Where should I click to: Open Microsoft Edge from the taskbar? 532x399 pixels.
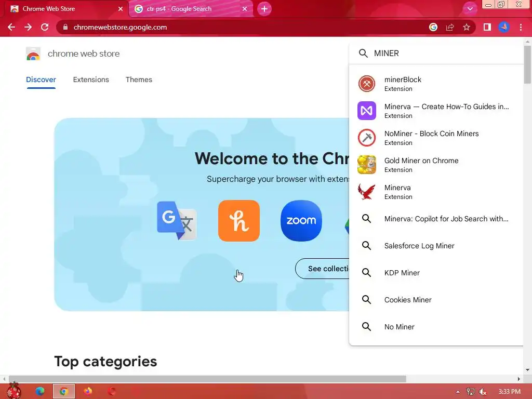coord(40,391)
